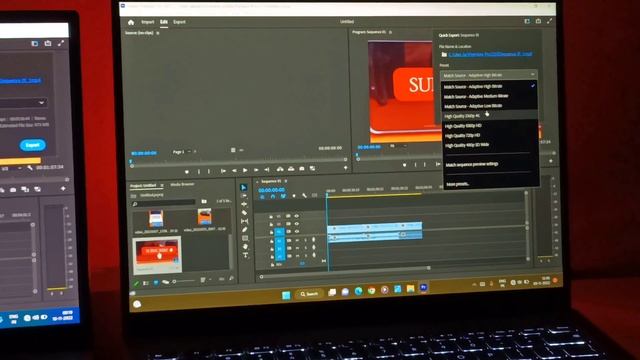Open Windows Start button on taskbar
The width and height of the screenshot is (640, 360).
click(286, 295)
